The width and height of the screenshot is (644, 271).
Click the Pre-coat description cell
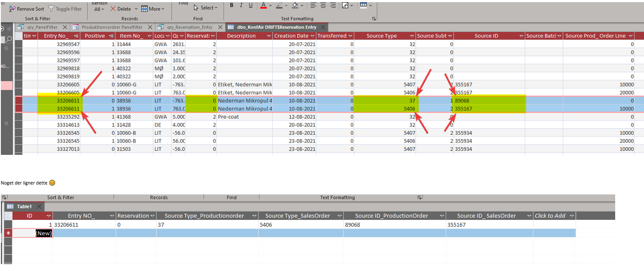245,117
